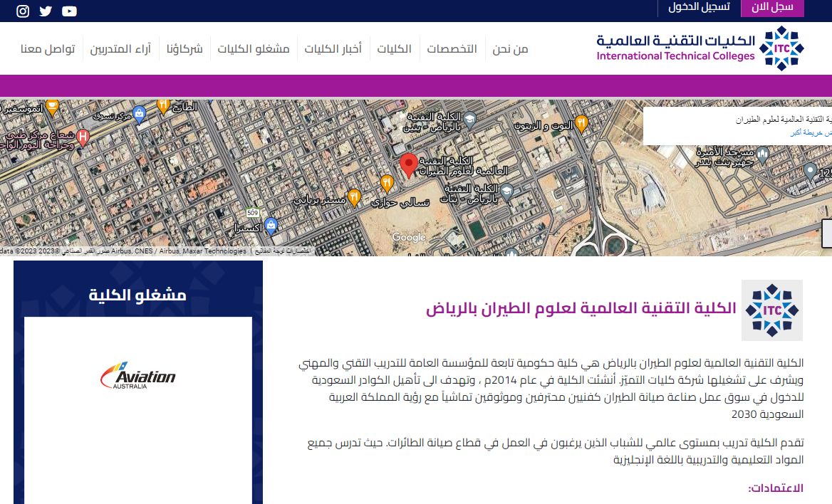Click the hospital marker on the map
The width and height of the screenshot is (832, 504).
pos(83,135)
